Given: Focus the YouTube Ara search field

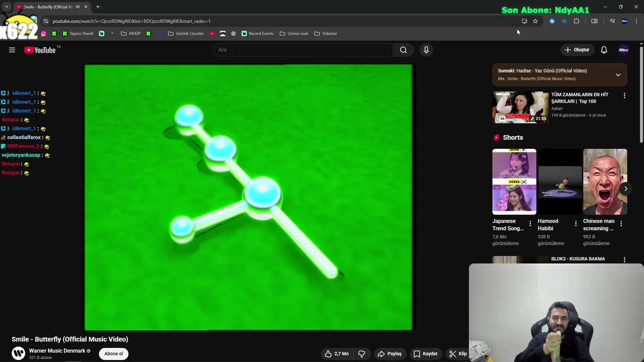Looking at the screenshot, I should pos(303,50).
